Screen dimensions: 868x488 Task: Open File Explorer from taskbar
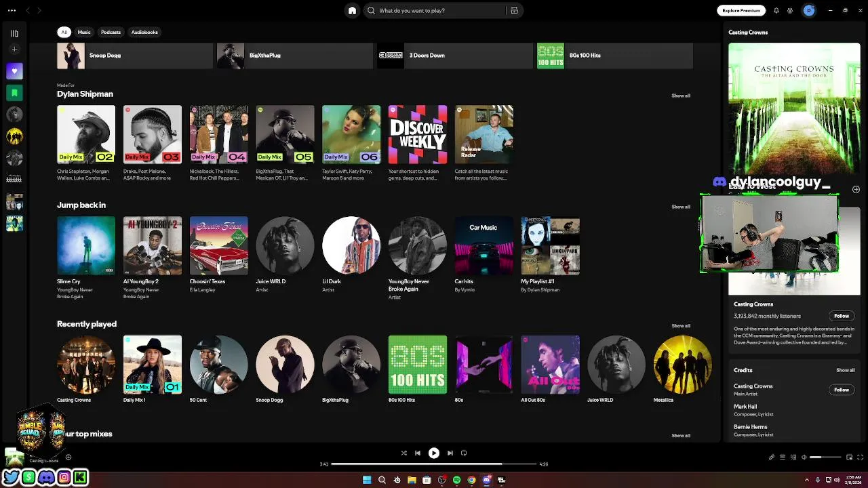click(x=412, y=480)
